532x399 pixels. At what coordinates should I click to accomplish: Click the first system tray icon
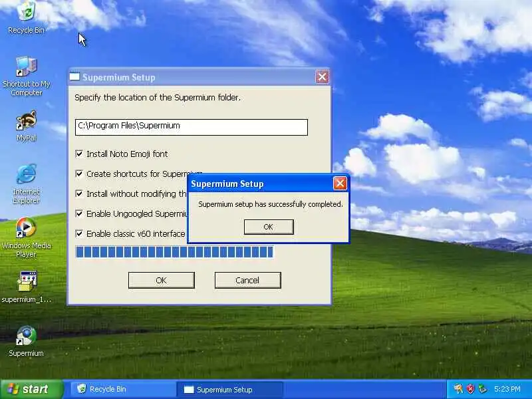click(x=458, y=389)
